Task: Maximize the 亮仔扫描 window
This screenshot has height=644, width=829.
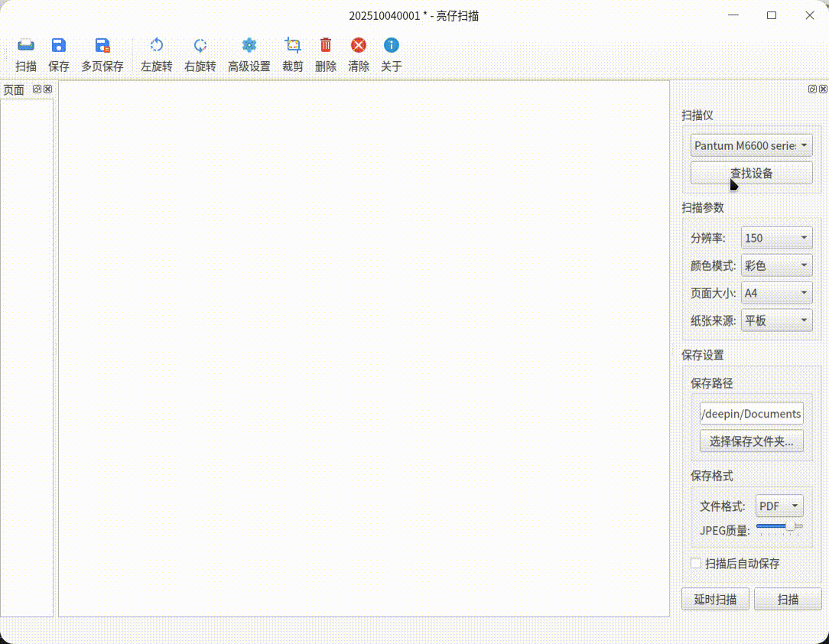Action: pos(772,15)
